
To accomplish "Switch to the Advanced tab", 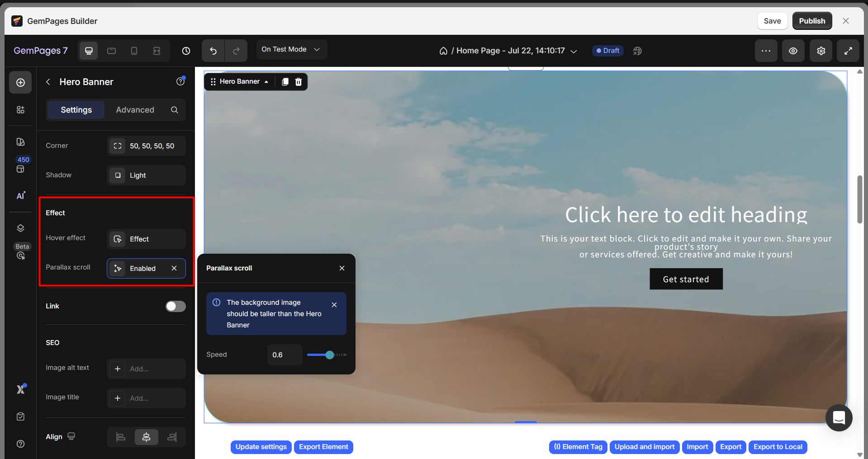I will tap(135, 110).
